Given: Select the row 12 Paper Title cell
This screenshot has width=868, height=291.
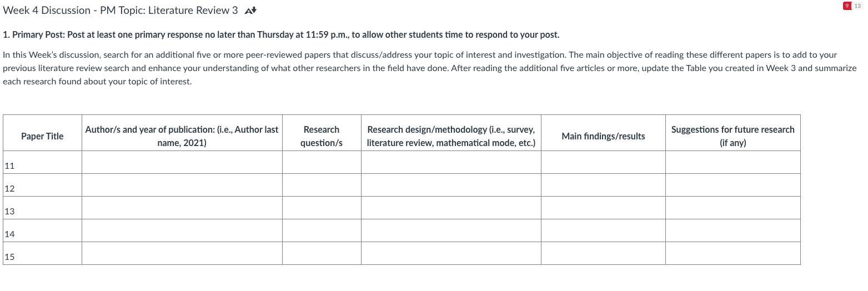Looking at the screenshot, I should [42, 185].
